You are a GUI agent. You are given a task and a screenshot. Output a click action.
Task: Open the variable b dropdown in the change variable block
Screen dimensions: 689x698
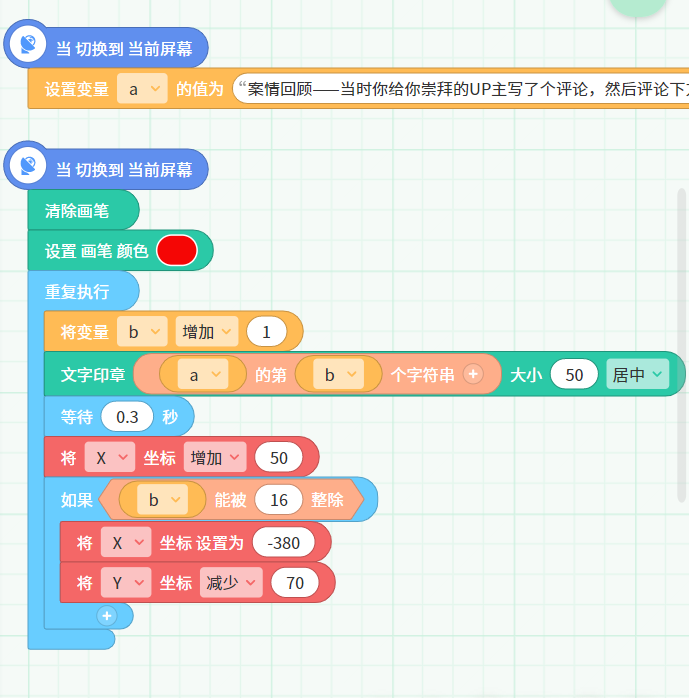[x=142, y=332]
